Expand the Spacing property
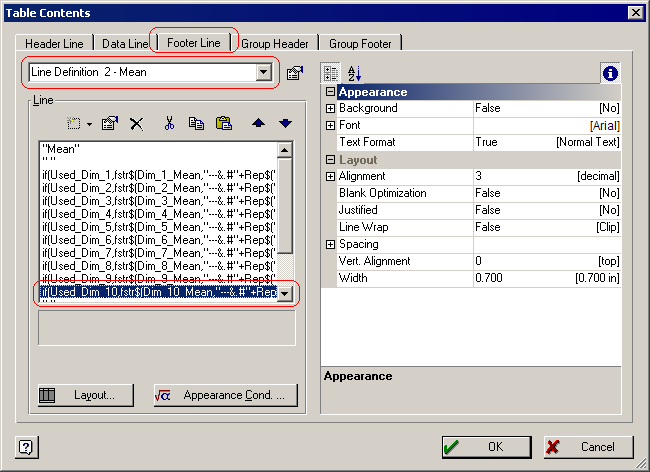Viewport: 650px width, 472px height. click(330, 244)
